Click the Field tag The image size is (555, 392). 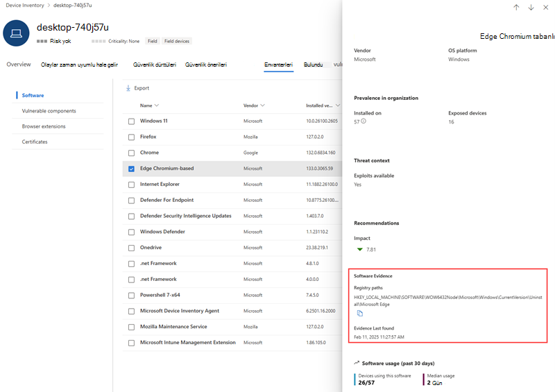tap(153, 41)
